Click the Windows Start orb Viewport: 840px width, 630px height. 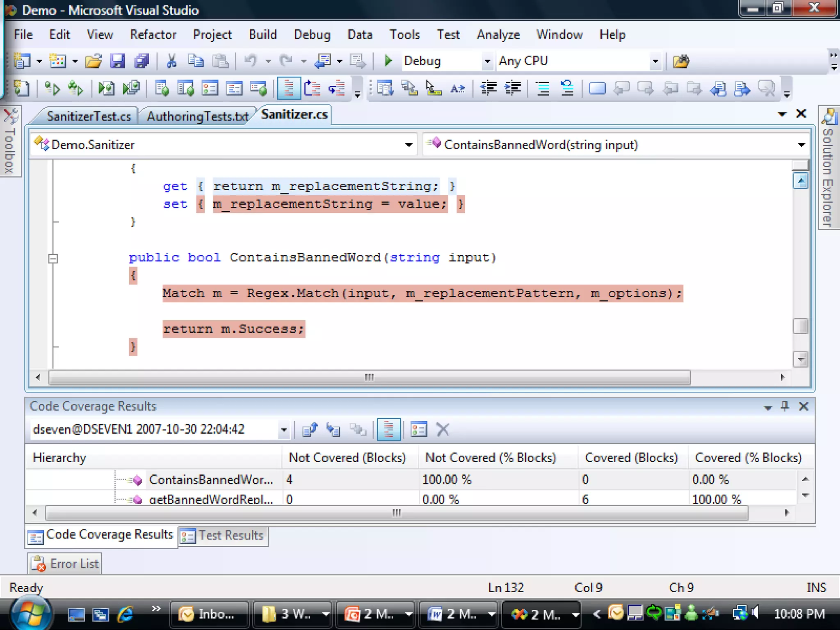31,614
